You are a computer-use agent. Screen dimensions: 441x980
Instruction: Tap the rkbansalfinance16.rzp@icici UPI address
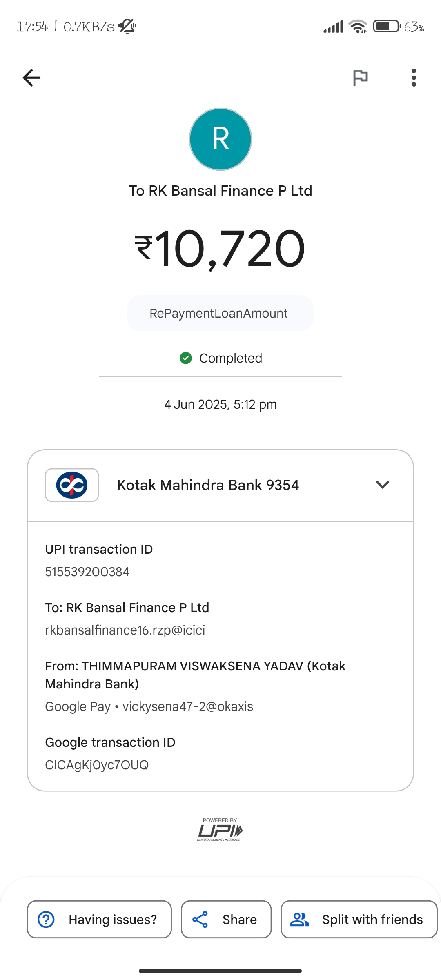point(125,630)
